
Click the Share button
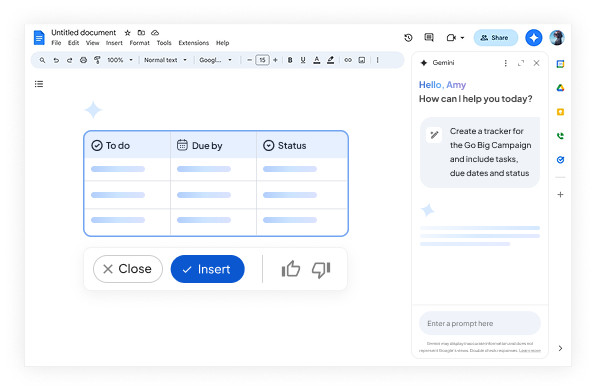pyautogui.click(x=495, y=38)
